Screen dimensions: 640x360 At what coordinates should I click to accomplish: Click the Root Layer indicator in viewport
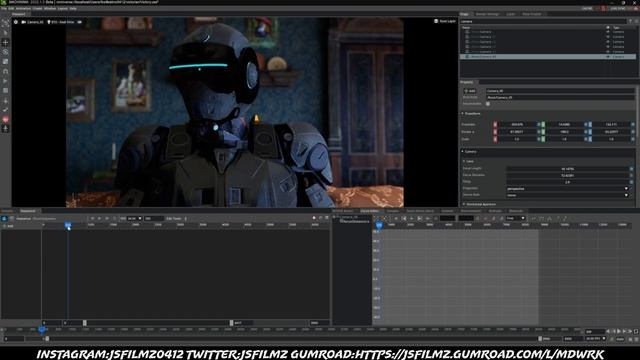point(444,21)
